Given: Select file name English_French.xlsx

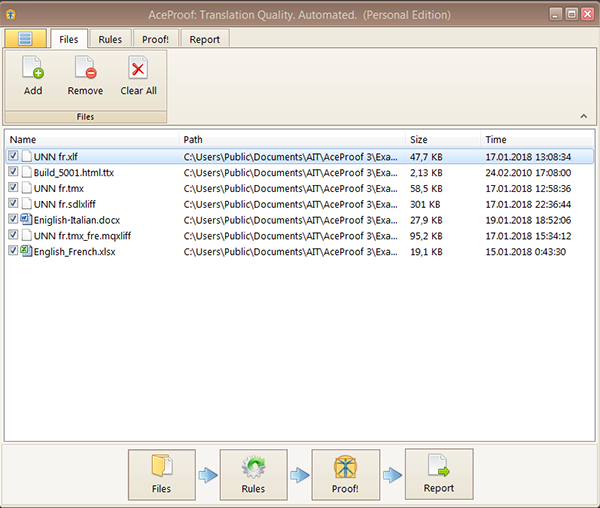Looking at the screenshot, I should 74,252.
